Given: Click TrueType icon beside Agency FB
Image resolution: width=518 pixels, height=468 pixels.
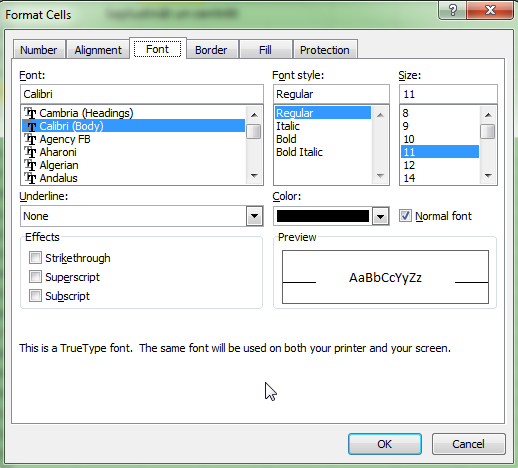Looking at the screenshot, I should (x=30, y=139).
